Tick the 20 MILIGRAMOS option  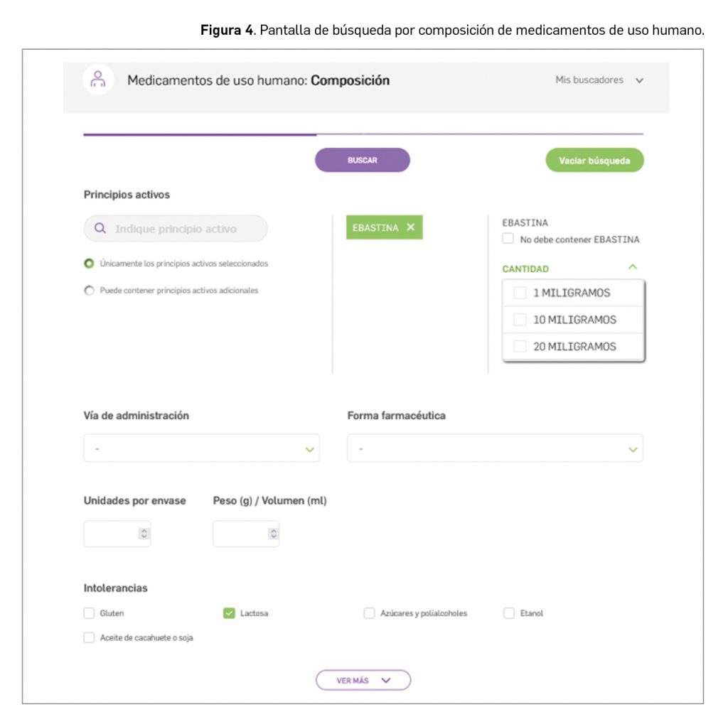(520, 347)
